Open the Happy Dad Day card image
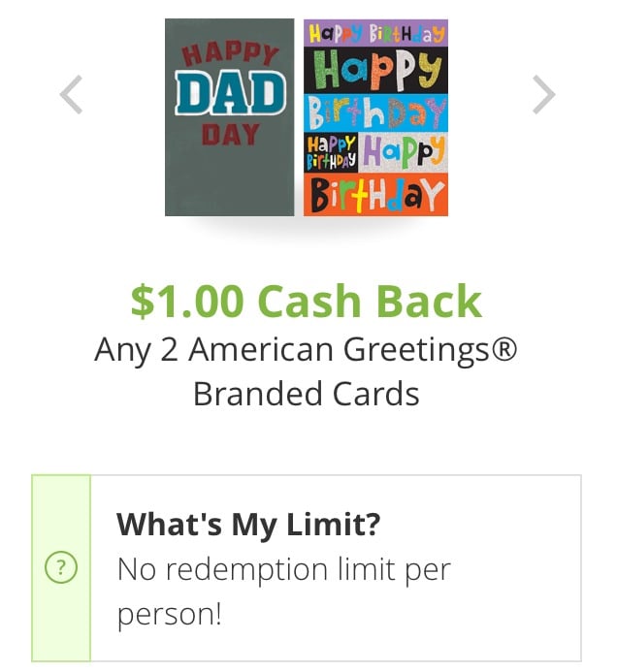The image size is (617, 672). (229, 116)
